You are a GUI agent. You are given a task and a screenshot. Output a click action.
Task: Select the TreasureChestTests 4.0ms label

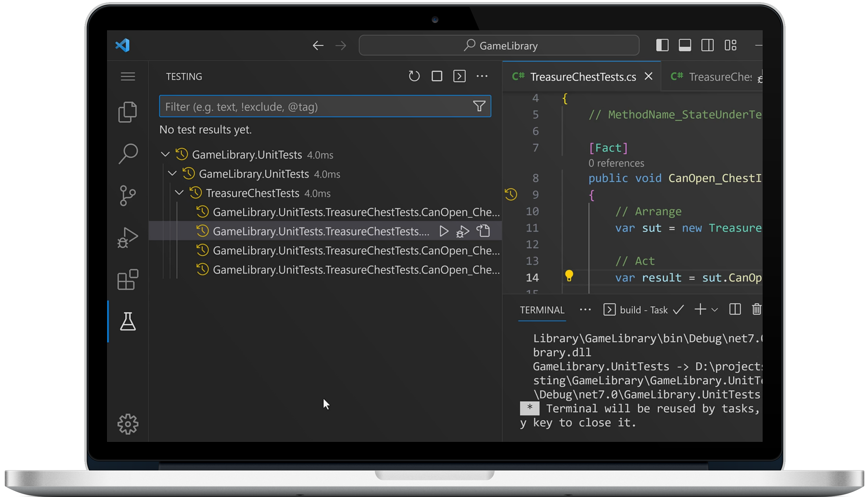point(268,193)
